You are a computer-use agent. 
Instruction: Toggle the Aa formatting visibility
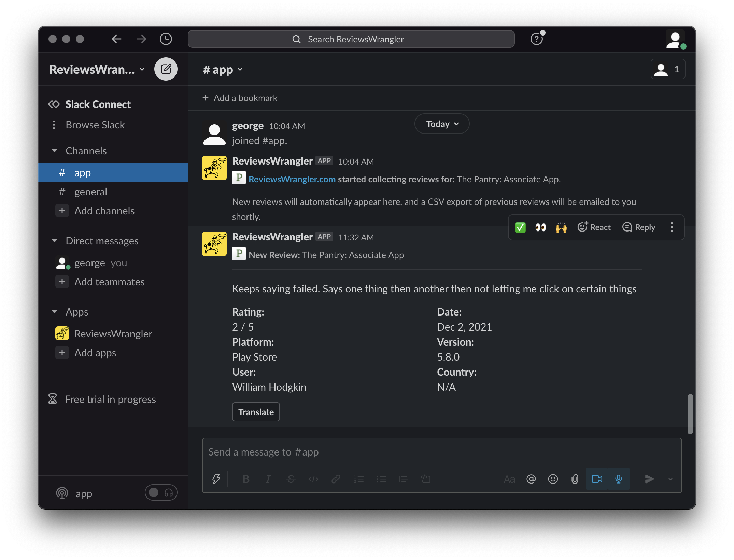point(509,479)
